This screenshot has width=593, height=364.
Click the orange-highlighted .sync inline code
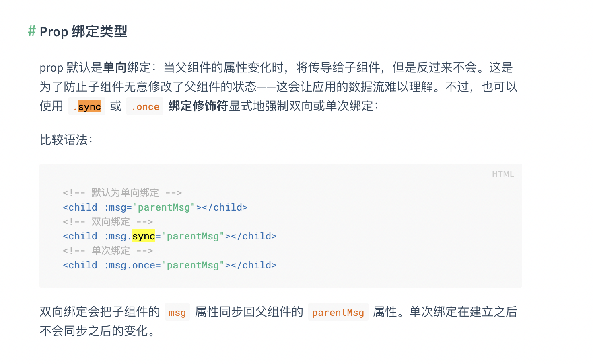pos(87,106)
